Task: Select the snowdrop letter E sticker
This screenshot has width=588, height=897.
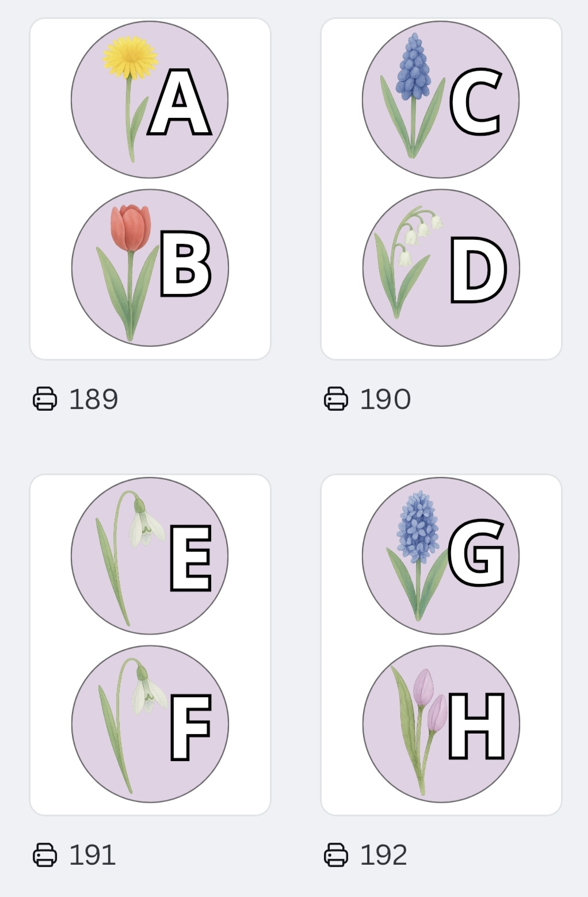Action: (150, 556)
